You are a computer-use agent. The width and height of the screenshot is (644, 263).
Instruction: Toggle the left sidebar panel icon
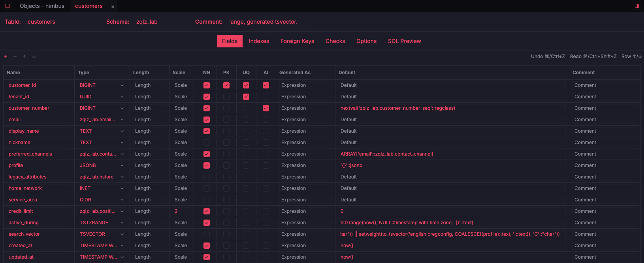point(7,6)
